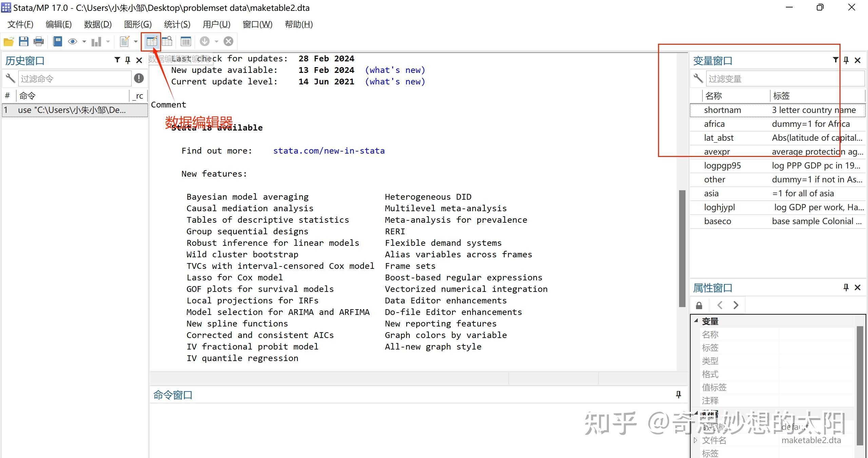Click the 过滤变量 input field
Screen dimensions: 868x458
tap(785, 79)
